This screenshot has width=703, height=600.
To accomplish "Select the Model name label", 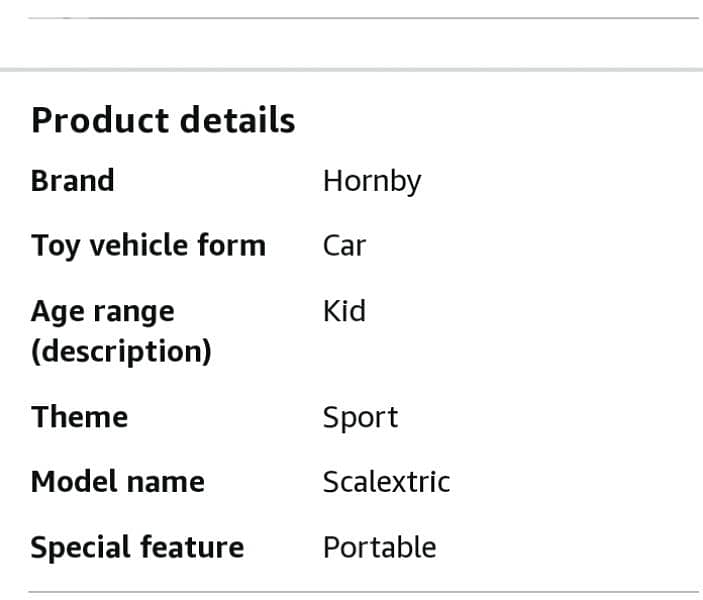I will [x=117, y=482].
